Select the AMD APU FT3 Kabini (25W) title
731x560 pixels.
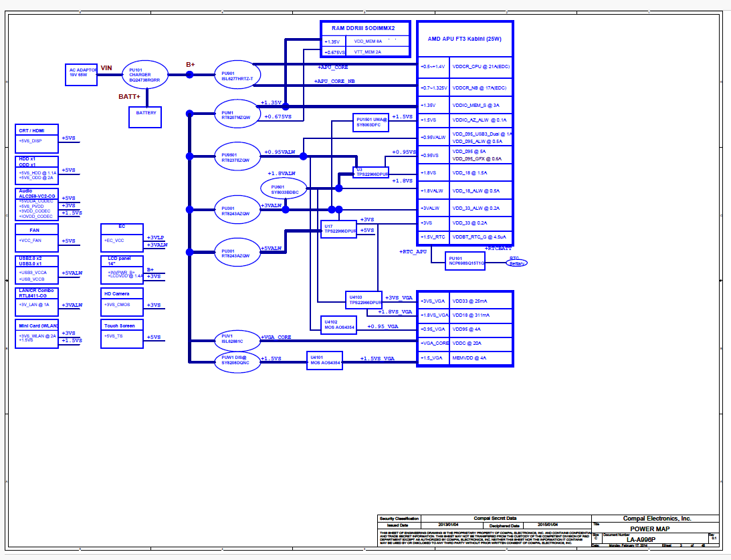pyautogui.click(x=465, y=39)
